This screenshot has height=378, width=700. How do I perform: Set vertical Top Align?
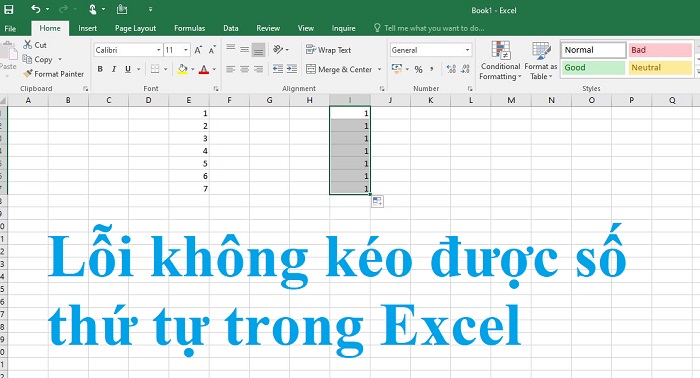pos(230,48)
